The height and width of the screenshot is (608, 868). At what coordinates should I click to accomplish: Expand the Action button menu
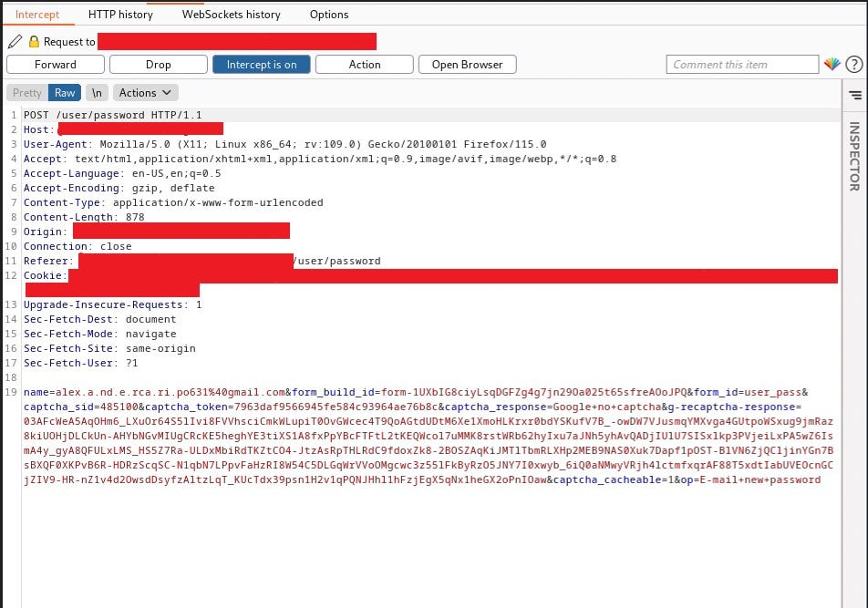tap(364, 64)
